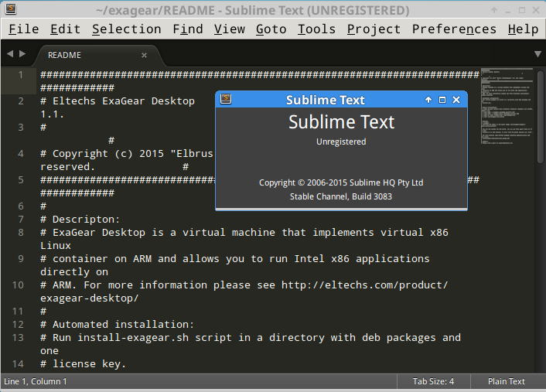Go to next tab with right arrow
This screenshot has height=392, width=546.
(22, 54)
